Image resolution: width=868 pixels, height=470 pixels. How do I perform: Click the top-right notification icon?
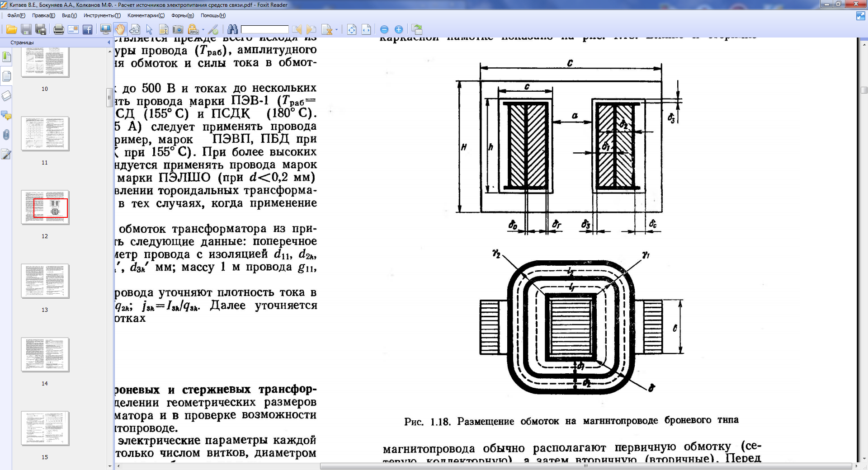coord(860,16)
